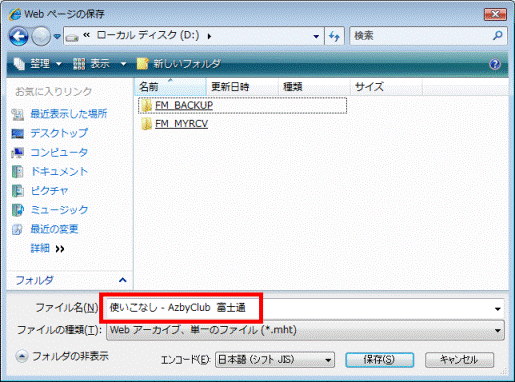Open デスクトップ favorite link
This screenshot has height=382, width=515.
pos(59,133)
